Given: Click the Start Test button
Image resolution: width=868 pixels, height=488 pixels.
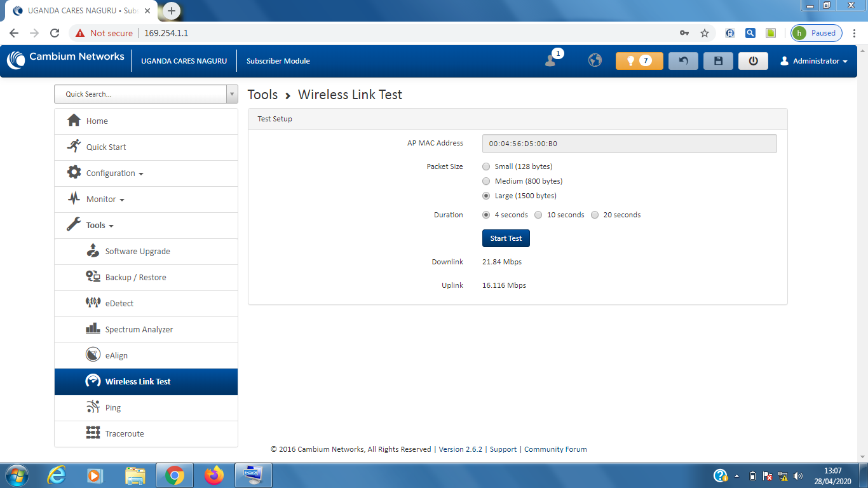Looking at the screenshot, I should (x=506, y=238).
